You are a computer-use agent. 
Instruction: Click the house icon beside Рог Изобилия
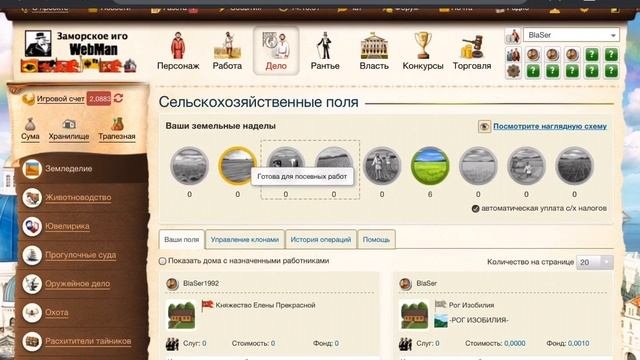pos(414,315)
